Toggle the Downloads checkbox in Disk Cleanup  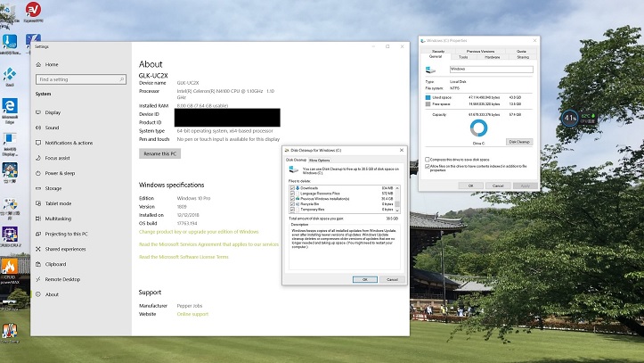pos(292,188)
